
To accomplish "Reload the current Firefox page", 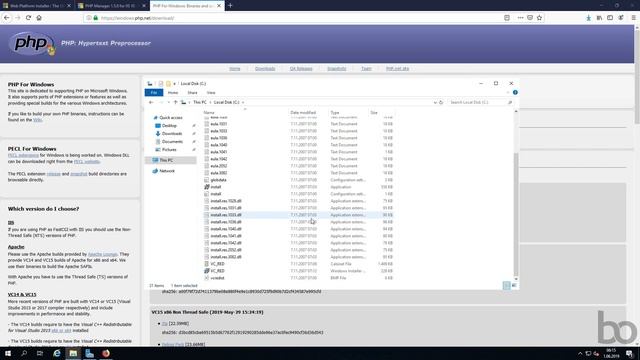I will (28, 18).
